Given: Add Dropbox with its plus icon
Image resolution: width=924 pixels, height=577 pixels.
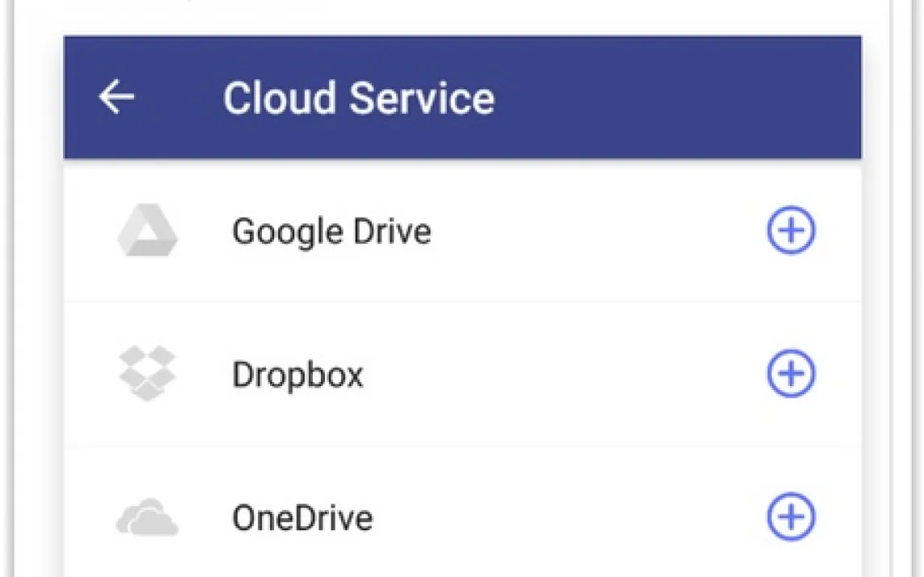Looking at the screenshot, I should click(x=790, y=374).
